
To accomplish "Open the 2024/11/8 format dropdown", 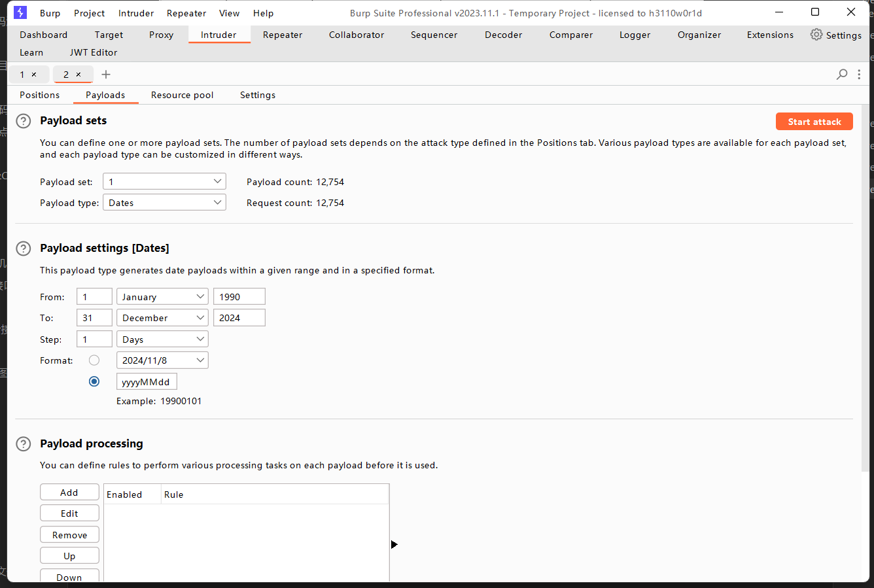I will pyautogui.click(x=162, y=360).
